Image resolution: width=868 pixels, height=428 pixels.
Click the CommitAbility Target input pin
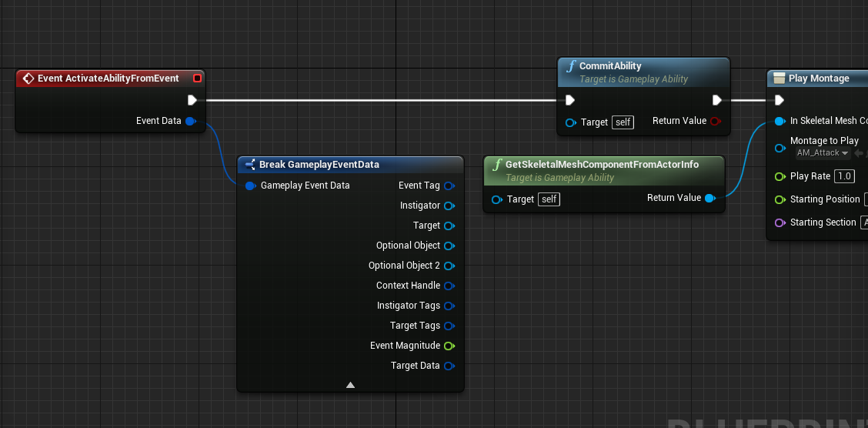571,122
